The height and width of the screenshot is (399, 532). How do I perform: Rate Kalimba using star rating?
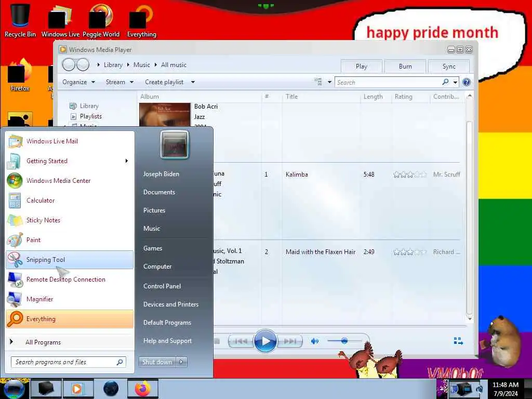[410, 175]
